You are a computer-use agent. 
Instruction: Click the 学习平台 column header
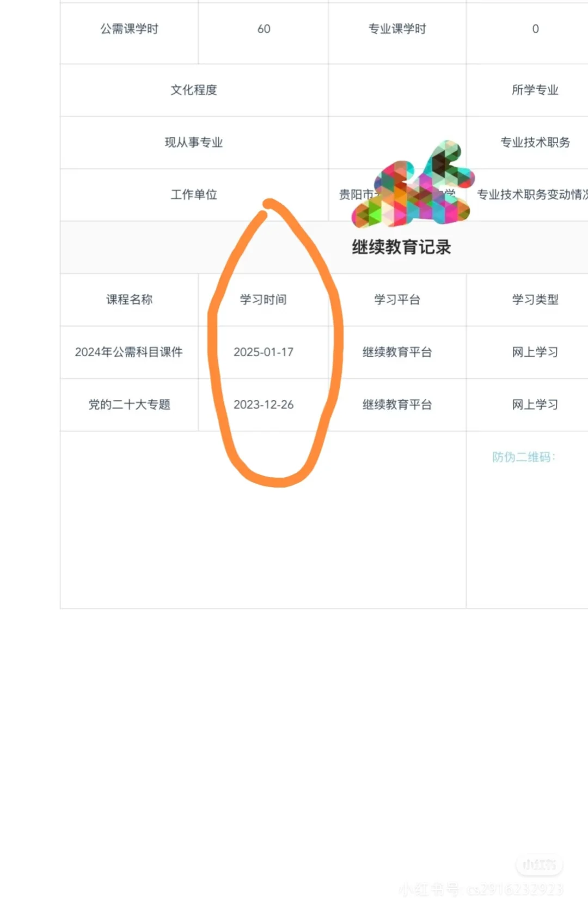click(397, 300)
